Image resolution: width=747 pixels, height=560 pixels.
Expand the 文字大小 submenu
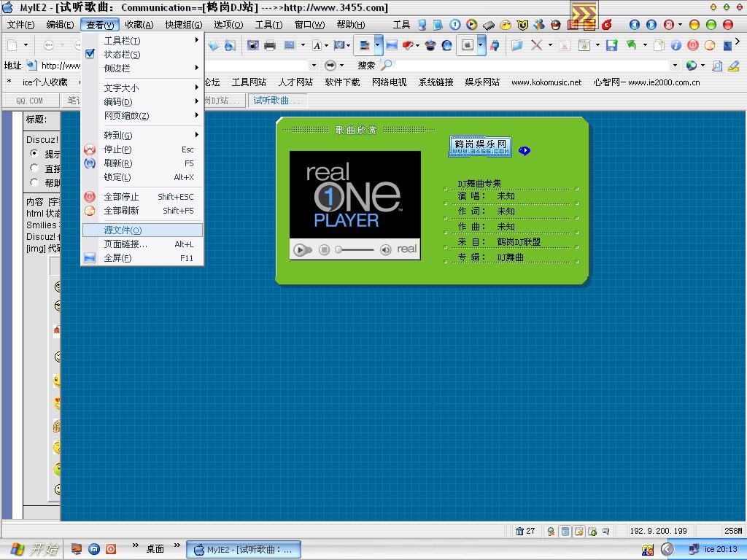coord(143,87)
